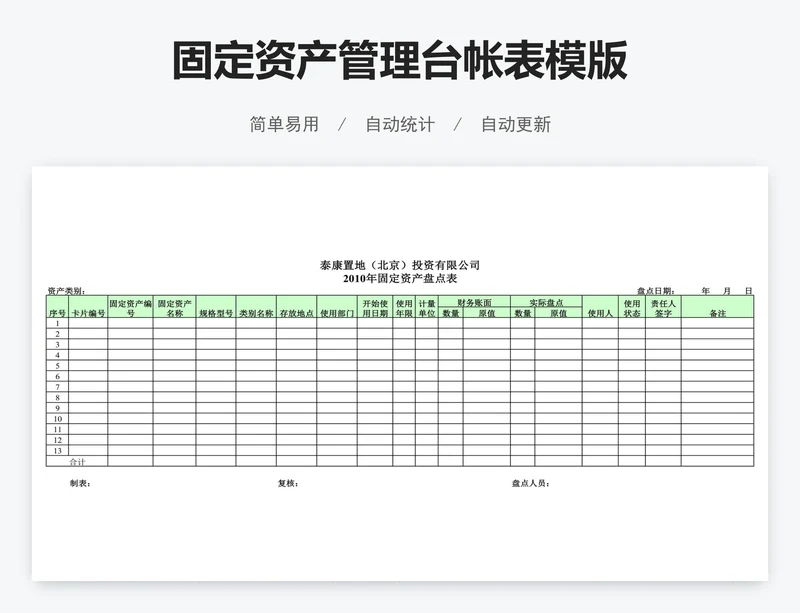Click row number 9 cell
Screen dimensions: 800x613
coord(57,408)
